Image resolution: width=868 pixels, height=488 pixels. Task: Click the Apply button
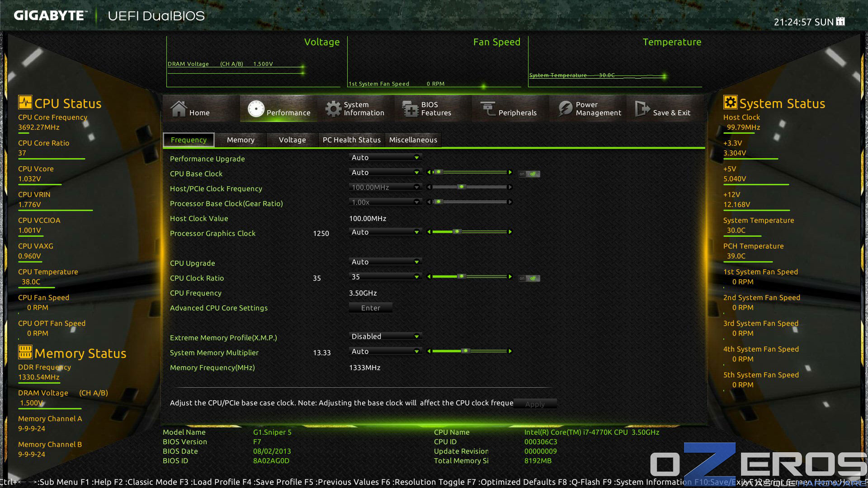(535, 404)
